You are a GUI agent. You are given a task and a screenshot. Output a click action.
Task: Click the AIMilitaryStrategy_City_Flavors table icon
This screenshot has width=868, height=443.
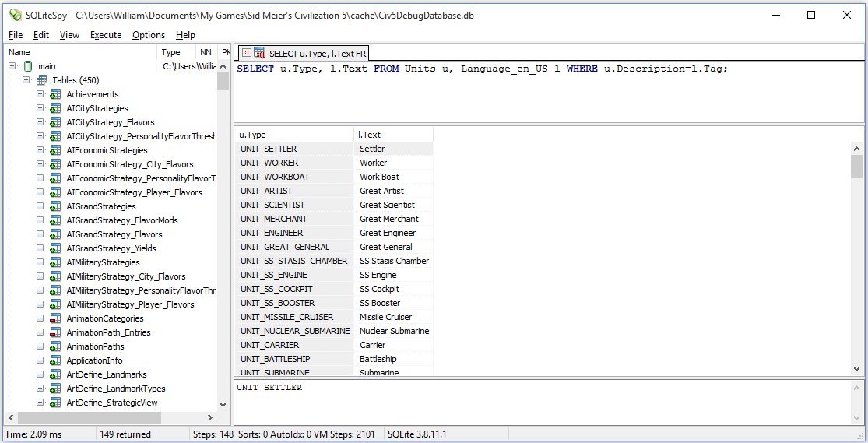[x=55, y=276]
